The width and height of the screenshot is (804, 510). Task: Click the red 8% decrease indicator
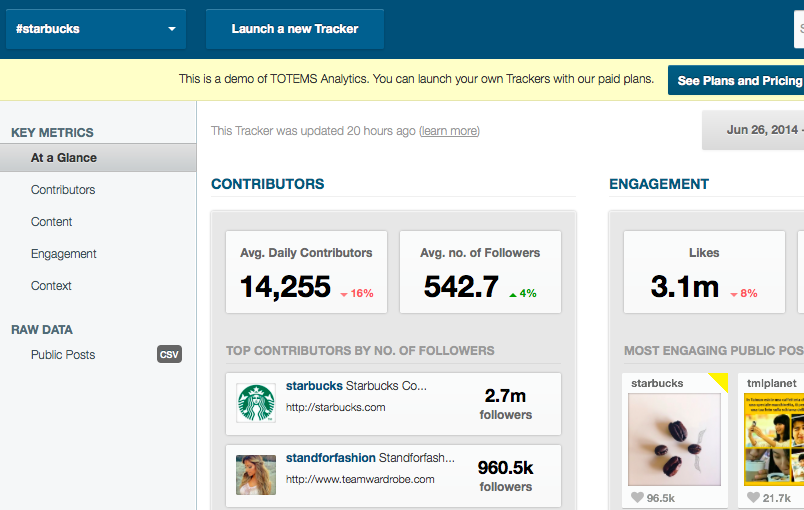click(x=744, y=294)
